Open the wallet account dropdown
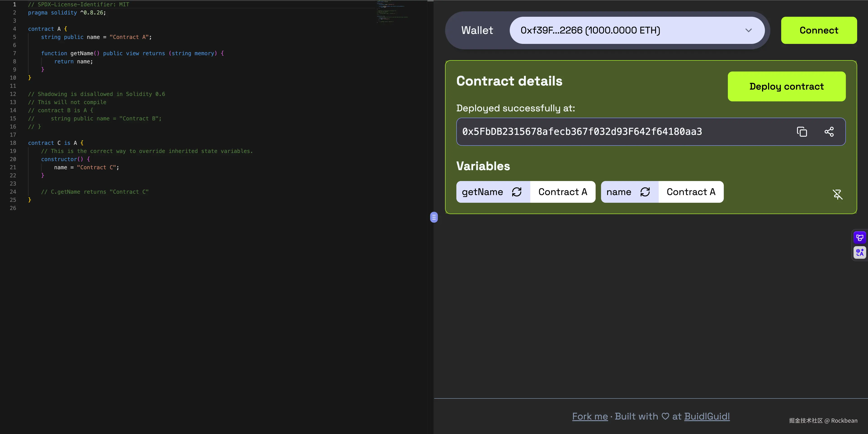The image size is (868, 434). point(749,30)
